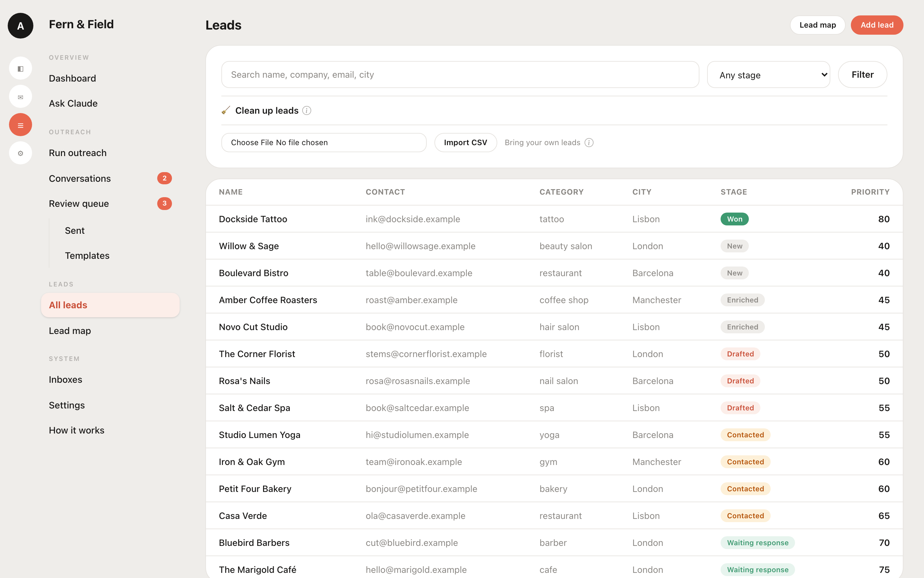
Task: Click the Contacted badge for Casa Verde
Action: tap(745, 516)
